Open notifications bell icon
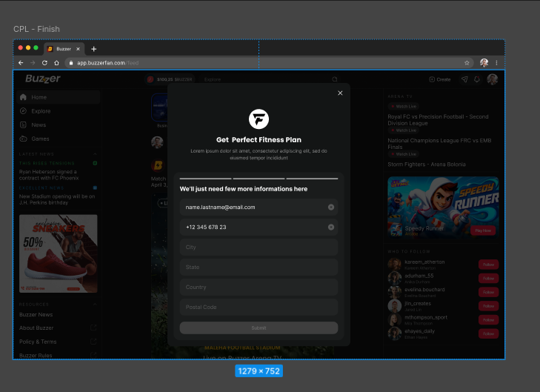The height and width of the screenshot is (392, 540). [x=477, y=79]
